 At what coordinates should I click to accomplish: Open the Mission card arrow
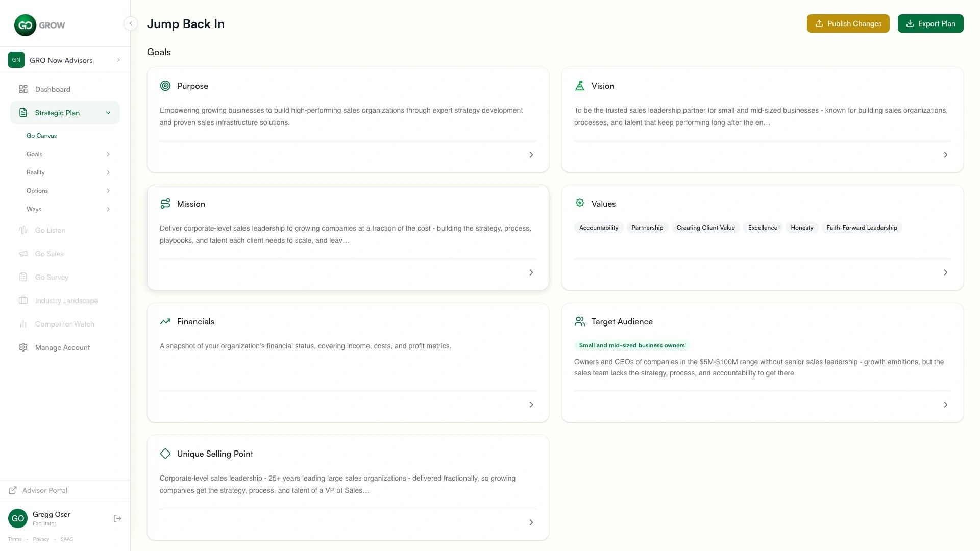point(531,272)
